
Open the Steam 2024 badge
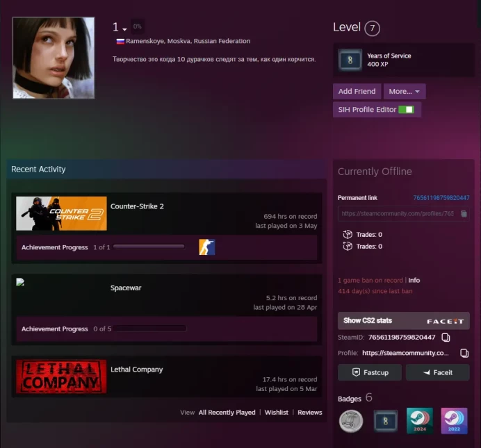click(x=420, y=421)
